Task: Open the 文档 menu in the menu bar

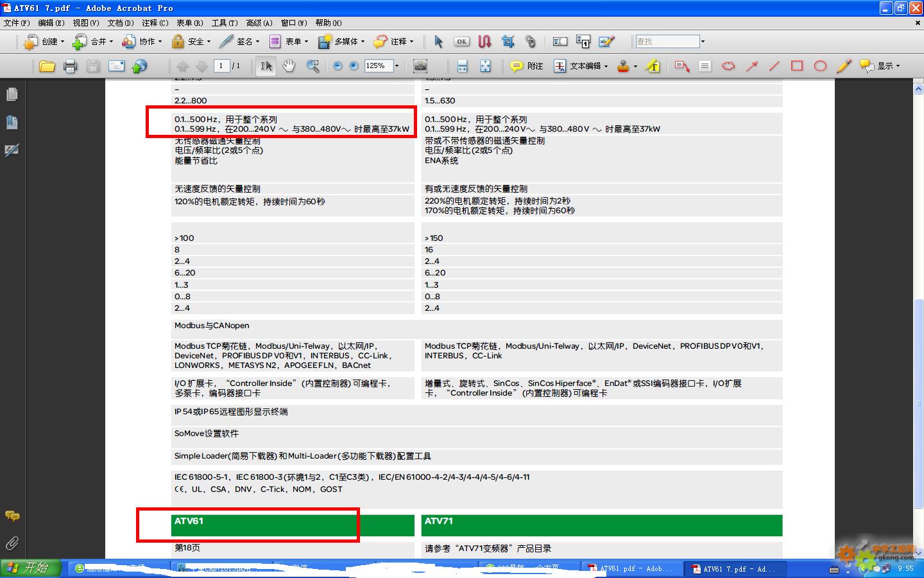Action: coord(121,23)
